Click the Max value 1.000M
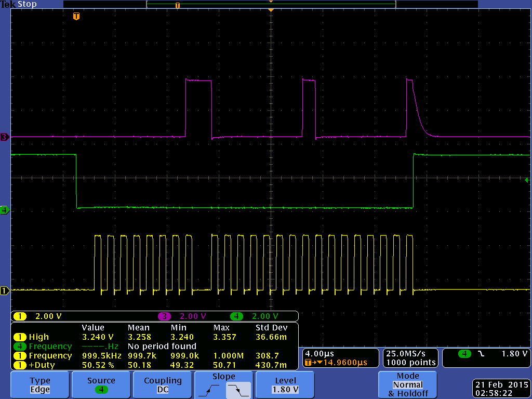Screen dimensions: 532x399 click(229, 356)
